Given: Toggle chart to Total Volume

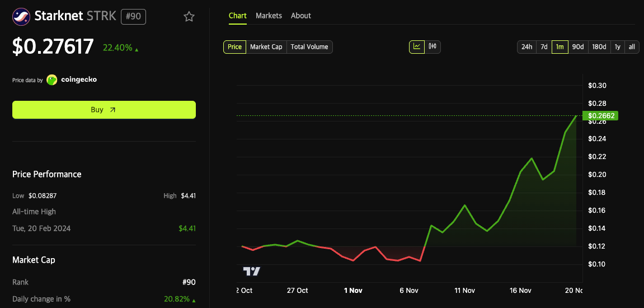Looking at the screenshot, I should click(309, 47).
